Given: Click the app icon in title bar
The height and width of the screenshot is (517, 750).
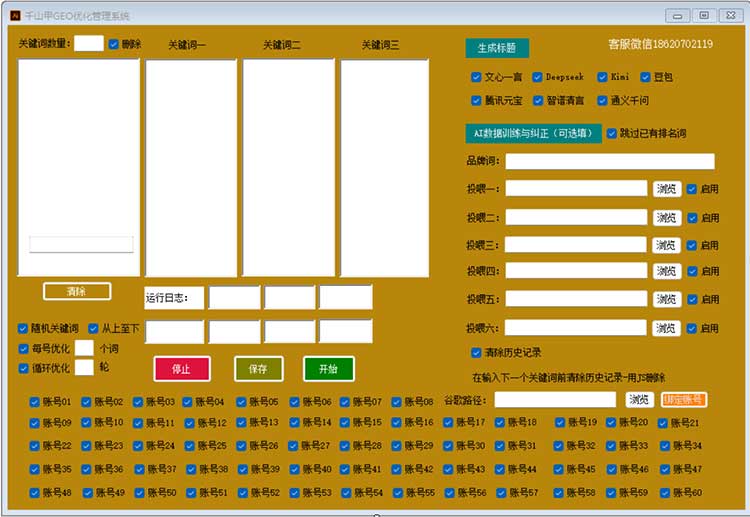Looking at the screenshot, I should tap(15, 16).
